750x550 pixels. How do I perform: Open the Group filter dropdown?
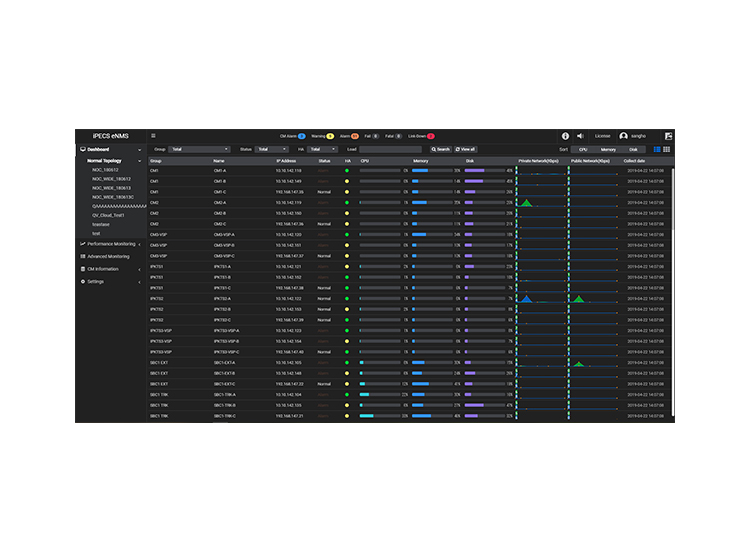pyautogui.click(x=199, y=149)
